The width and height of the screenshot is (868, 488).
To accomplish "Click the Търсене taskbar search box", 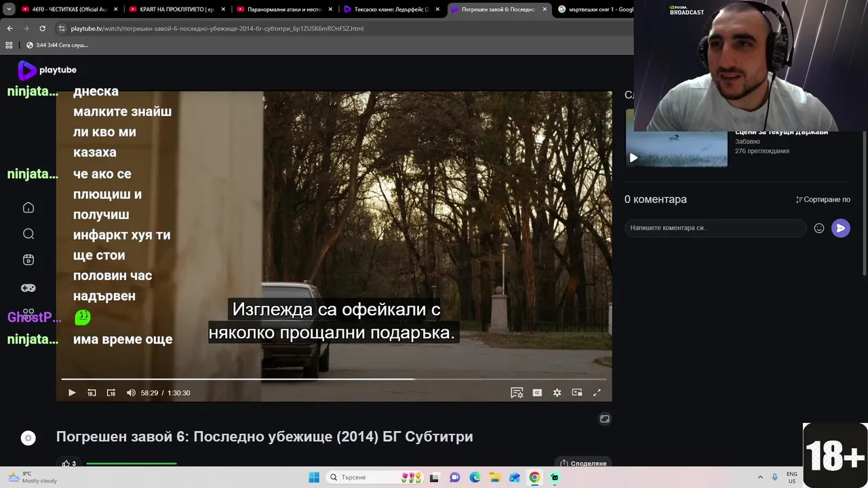I will 373,477.
